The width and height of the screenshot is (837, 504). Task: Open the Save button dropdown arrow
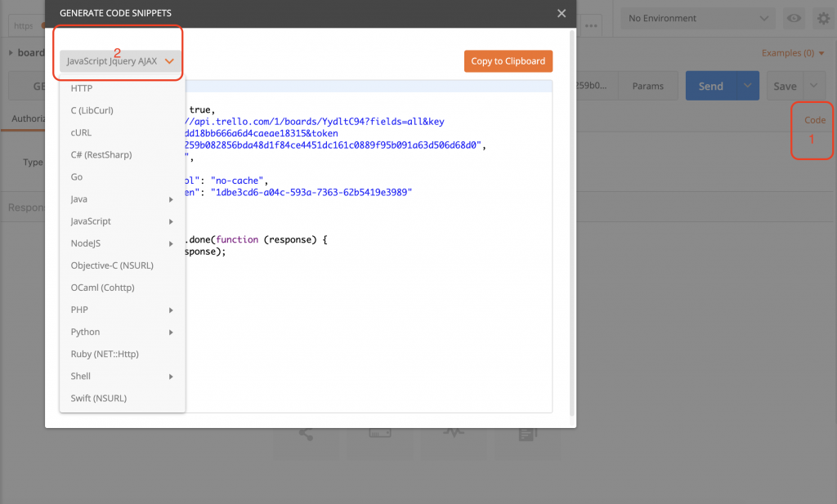coord(814,86)
